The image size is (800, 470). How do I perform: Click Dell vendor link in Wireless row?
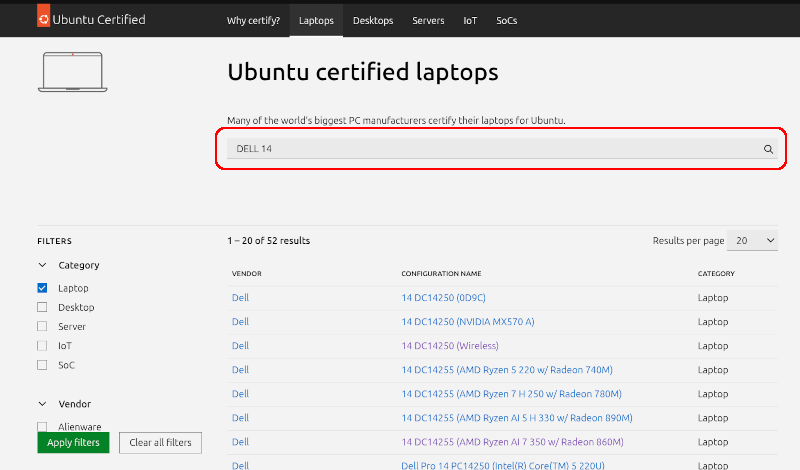click(240, 345)
